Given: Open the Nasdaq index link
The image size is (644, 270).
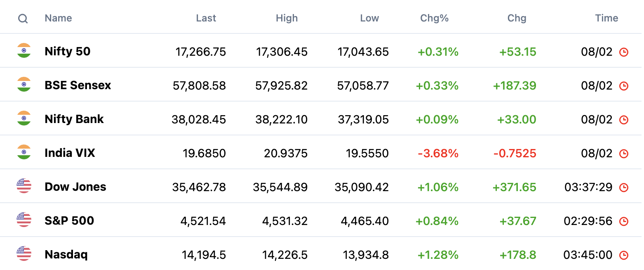Looking at the screenshot, I should pyautogui.click(x=66, y=255).
